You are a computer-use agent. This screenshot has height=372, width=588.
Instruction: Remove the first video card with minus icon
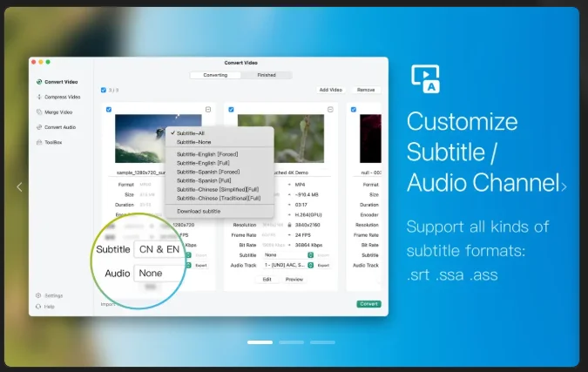coord(208,110)
